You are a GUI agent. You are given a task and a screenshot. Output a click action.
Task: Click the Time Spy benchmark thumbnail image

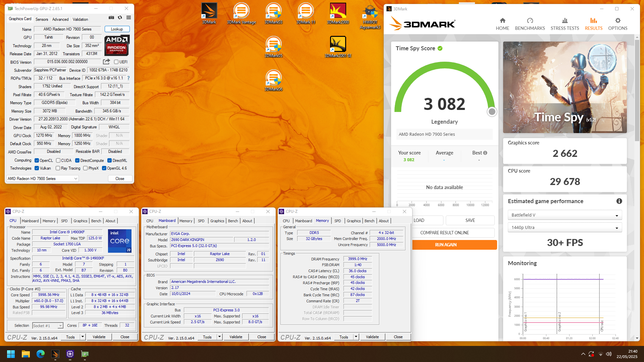565,87
